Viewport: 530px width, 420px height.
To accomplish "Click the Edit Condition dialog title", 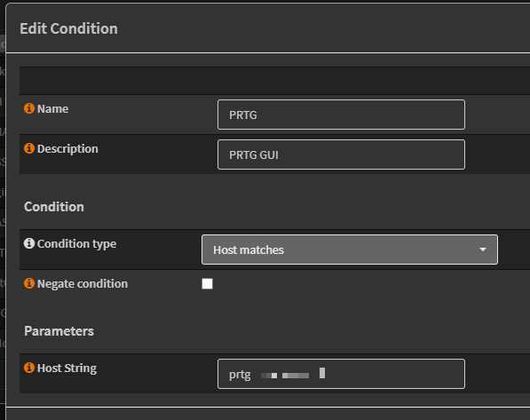I will tap(68, 28).
